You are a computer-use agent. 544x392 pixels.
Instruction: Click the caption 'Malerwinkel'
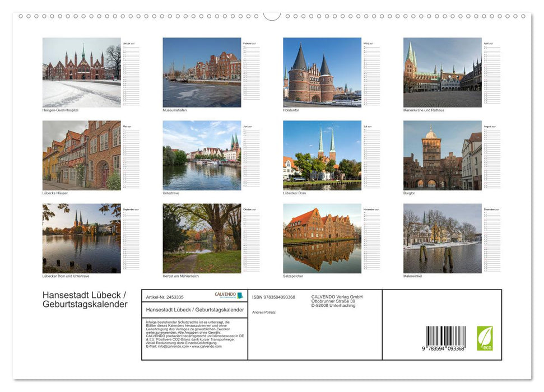pos(412,276)
